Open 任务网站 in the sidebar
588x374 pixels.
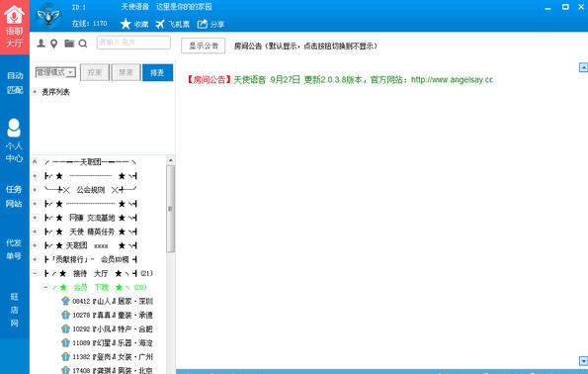point(14,196)
